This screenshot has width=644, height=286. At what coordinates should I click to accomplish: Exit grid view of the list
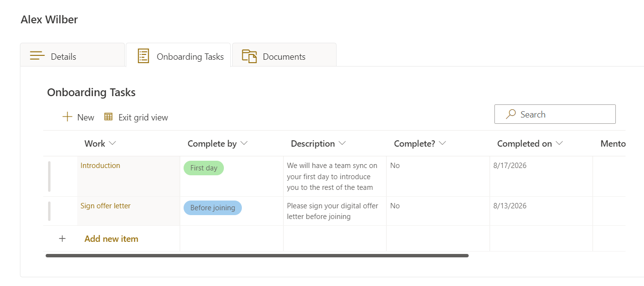pos(136,117)
